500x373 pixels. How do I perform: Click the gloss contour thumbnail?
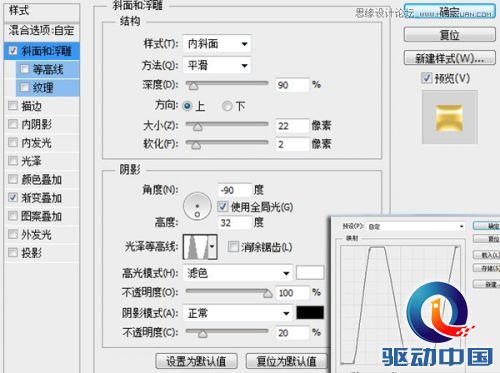click(196, 247)
